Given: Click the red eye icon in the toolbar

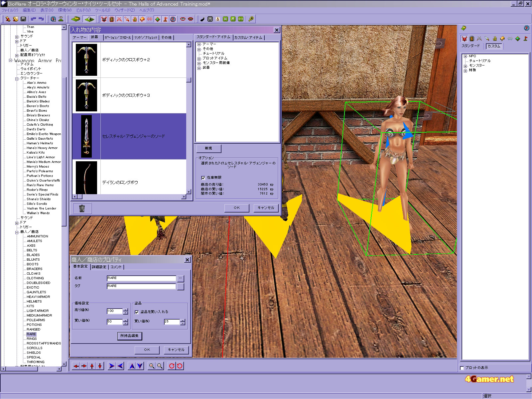Looking at the screenshot, I should point(183,19).
